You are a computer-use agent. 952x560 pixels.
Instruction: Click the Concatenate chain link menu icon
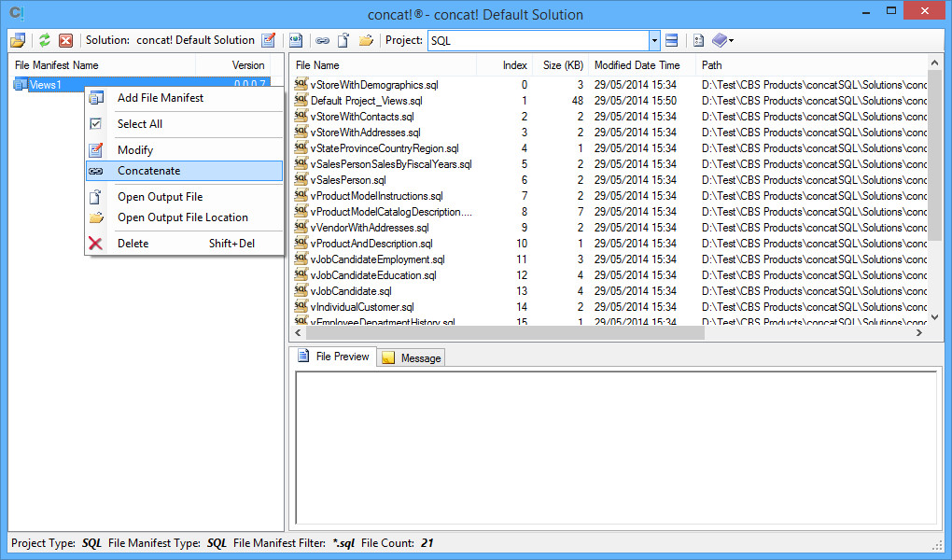point(96,172)
